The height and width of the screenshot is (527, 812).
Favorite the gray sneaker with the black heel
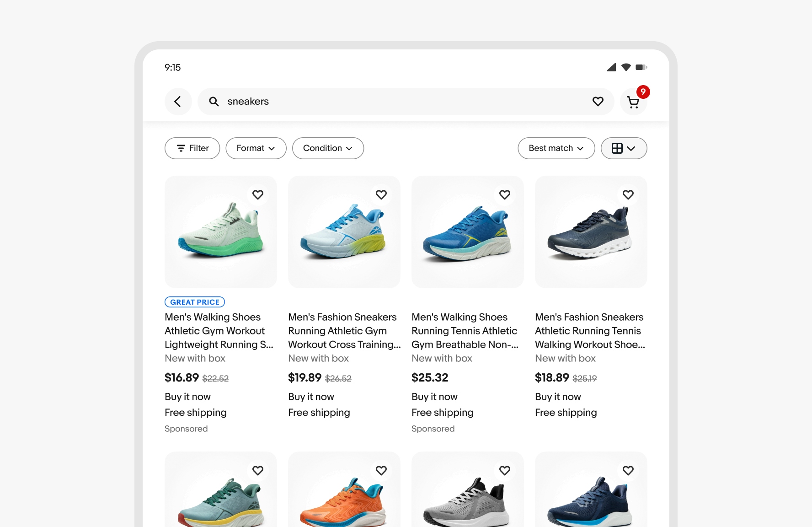(505, 471)
